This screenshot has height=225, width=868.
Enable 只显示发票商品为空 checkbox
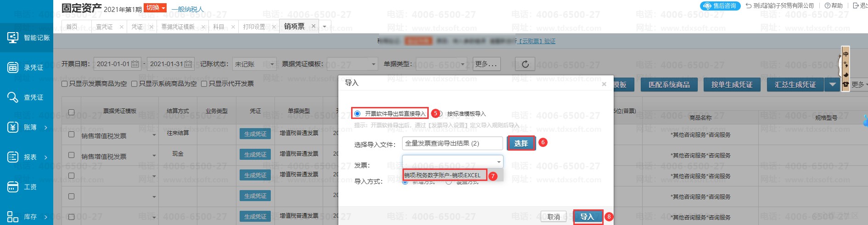point(65,84)
